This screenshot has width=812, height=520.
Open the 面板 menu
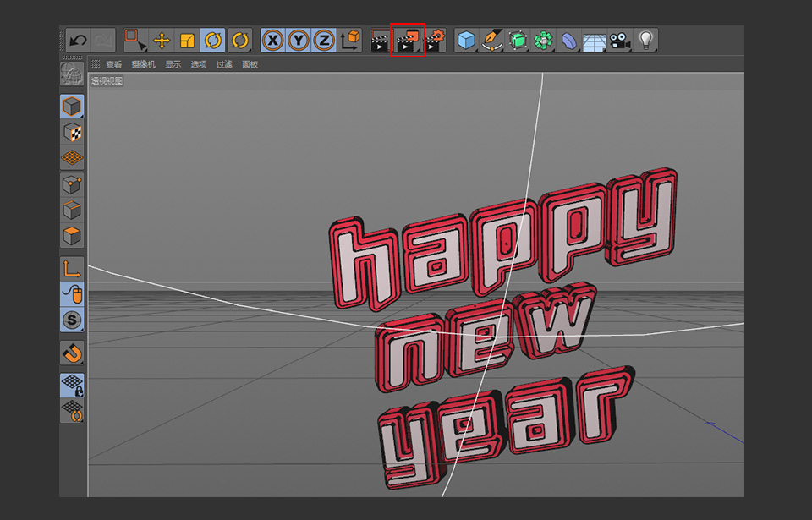[x=250, y=64]
